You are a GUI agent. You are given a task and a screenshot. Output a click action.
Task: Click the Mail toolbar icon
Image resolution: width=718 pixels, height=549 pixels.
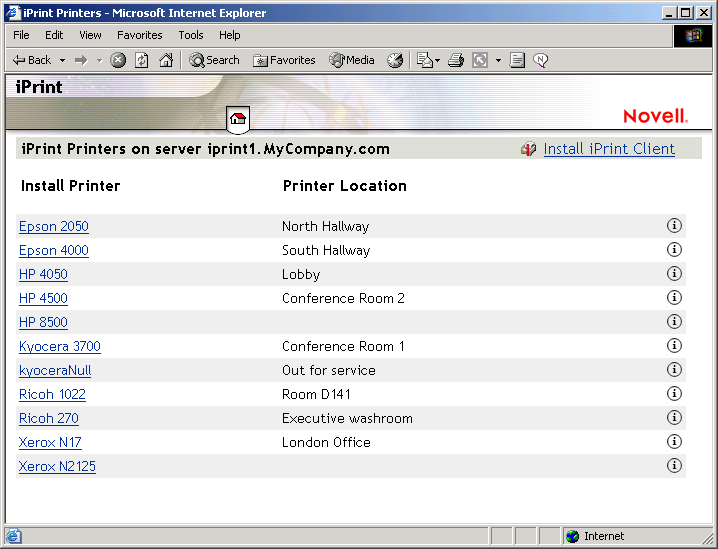(x=424, y=60)
